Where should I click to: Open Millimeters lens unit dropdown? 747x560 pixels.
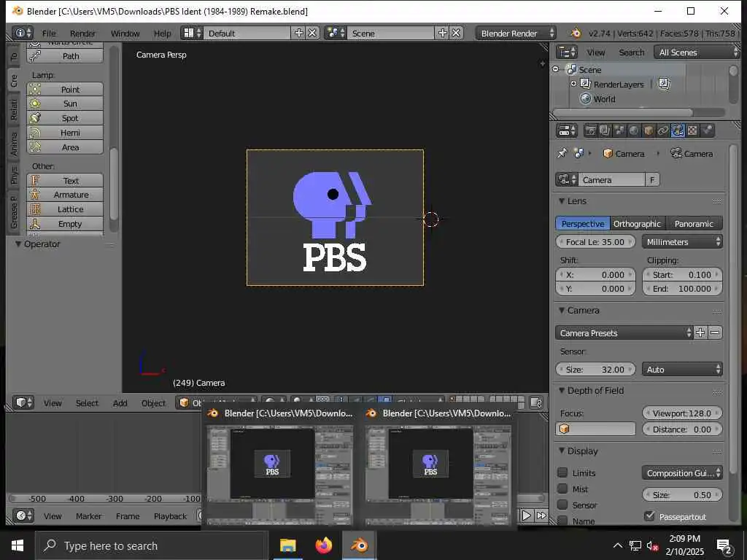682,242
